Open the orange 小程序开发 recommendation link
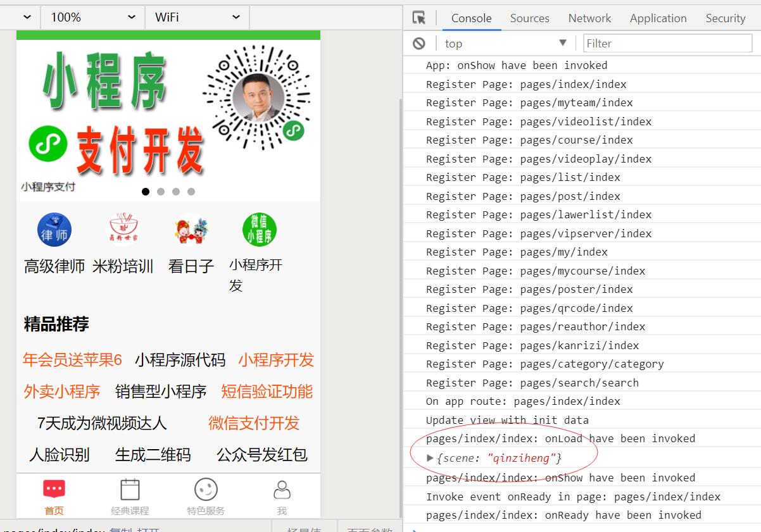The image size is (761, 532). 276,361
